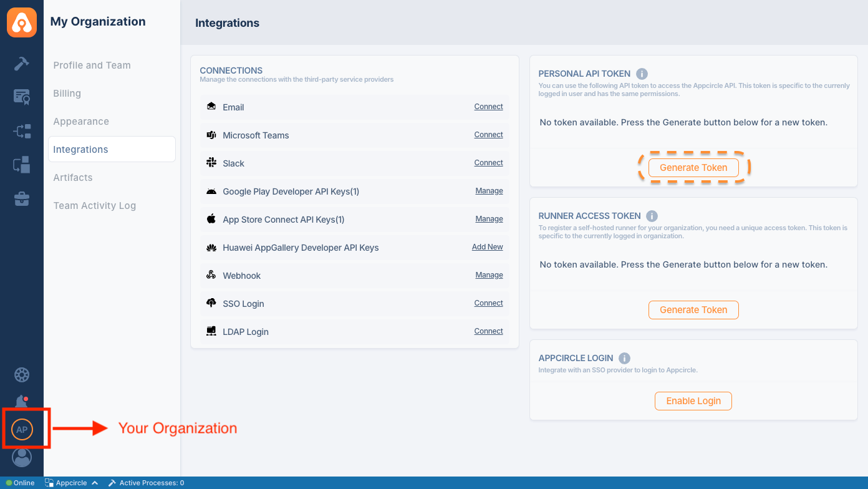Click the Online status indicator
868x489 pixels.
click(20, 483)
